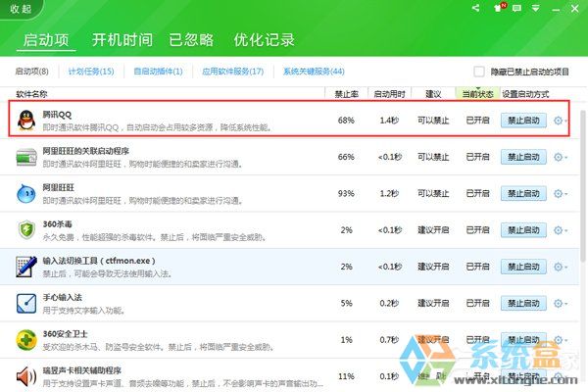Image resolution: width=588 pixels, height=392 pixels.
Task: Click 禁止启动 button for 腾讯QQ
Action: coord(523,121)
